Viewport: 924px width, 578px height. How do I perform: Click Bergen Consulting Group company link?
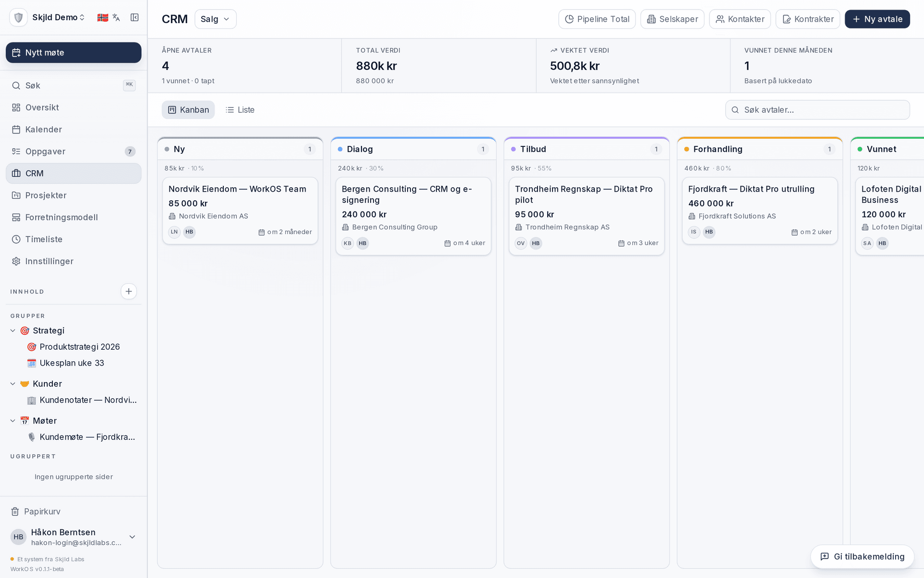tap(390, 227)
